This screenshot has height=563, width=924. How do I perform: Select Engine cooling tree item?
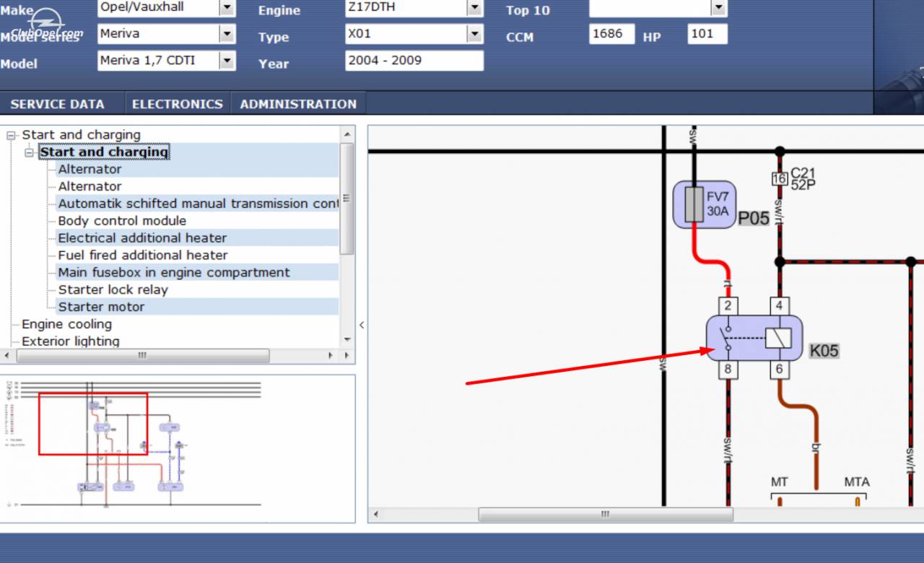click(x=66, y=324)
